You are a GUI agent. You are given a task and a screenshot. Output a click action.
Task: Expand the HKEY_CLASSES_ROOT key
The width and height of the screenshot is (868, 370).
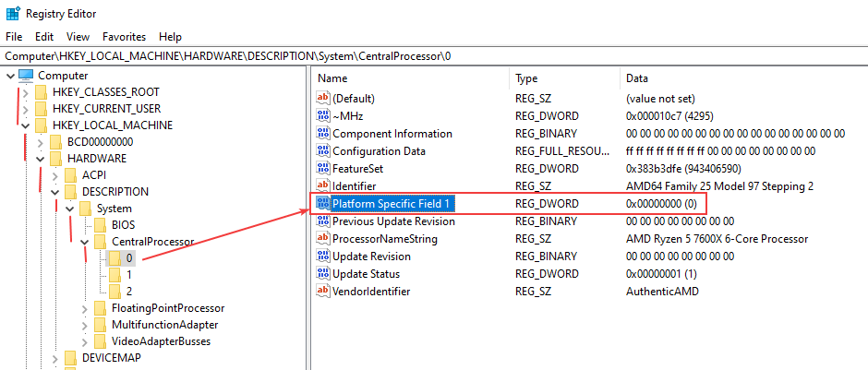tap(26, 92)
